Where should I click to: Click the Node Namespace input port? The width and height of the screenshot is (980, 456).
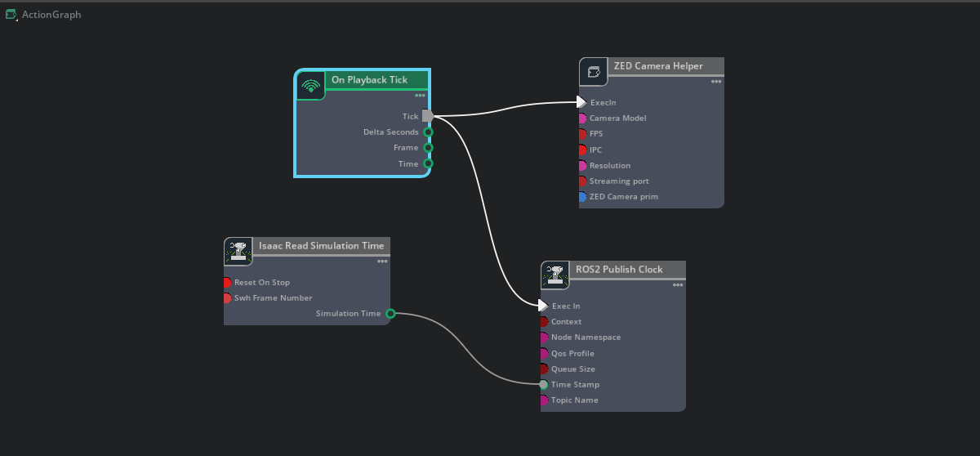click(x=543, y=338)
